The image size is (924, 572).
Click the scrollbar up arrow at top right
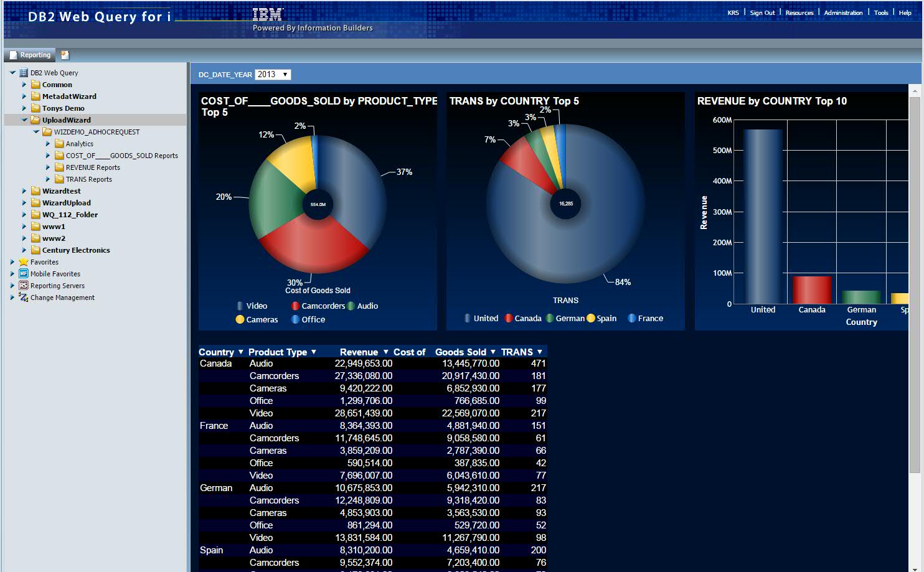point(915,91)
